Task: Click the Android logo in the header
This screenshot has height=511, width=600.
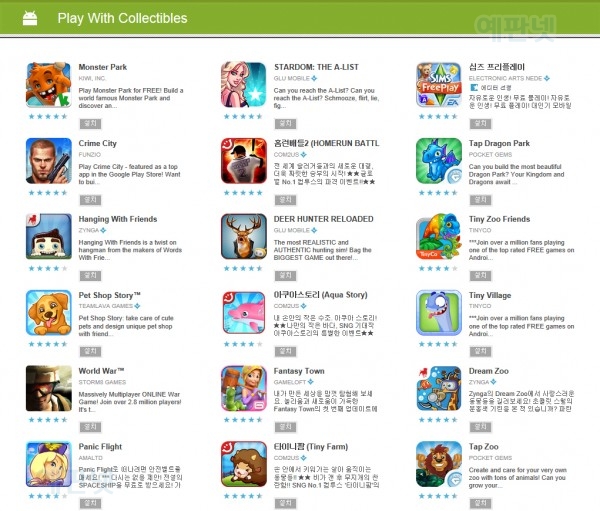Action: click(x=30, y=18)
